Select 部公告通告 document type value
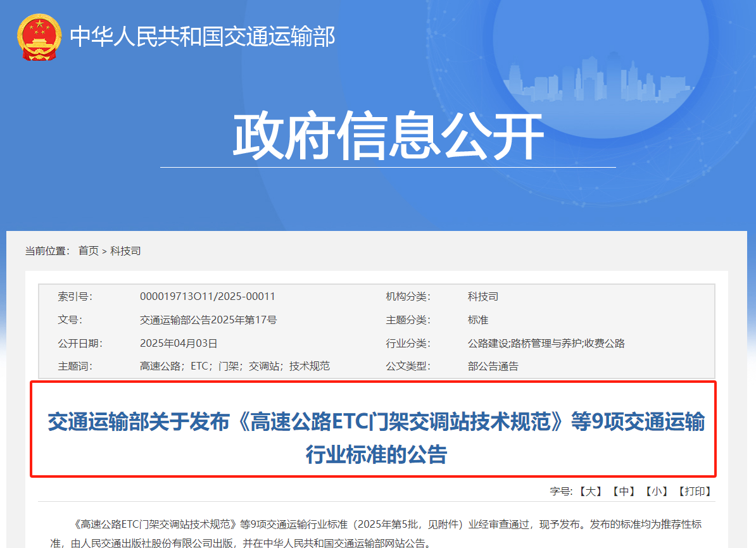The width and height of the screenshot is (756, 548). [x=493, y=366]
